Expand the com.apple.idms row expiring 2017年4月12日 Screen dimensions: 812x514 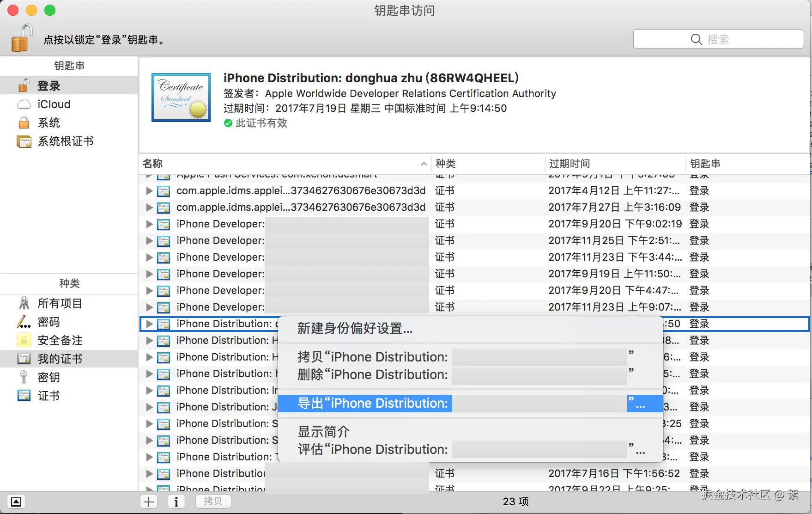tap(149, 191)
